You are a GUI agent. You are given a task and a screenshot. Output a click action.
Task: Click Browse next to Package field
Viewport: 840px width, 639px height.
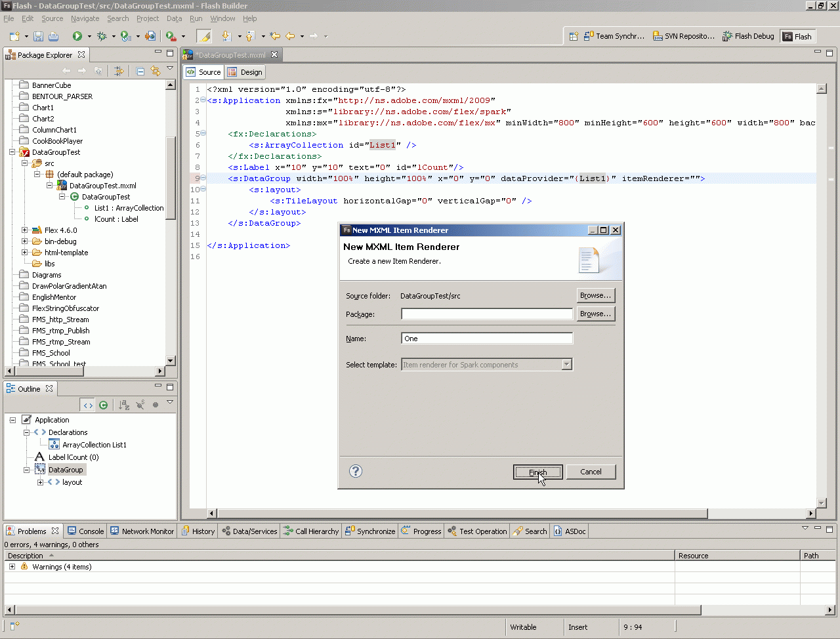[595, 314]
